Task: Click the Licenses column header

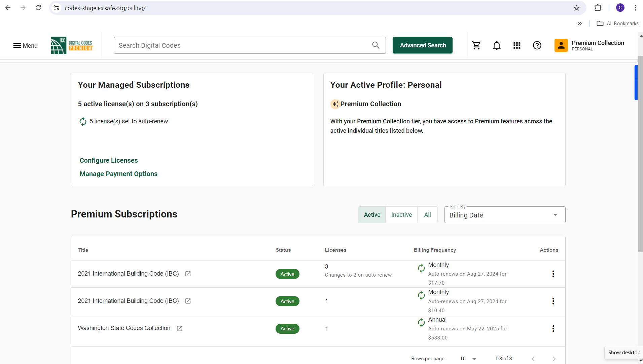Action: coord(335,250)
